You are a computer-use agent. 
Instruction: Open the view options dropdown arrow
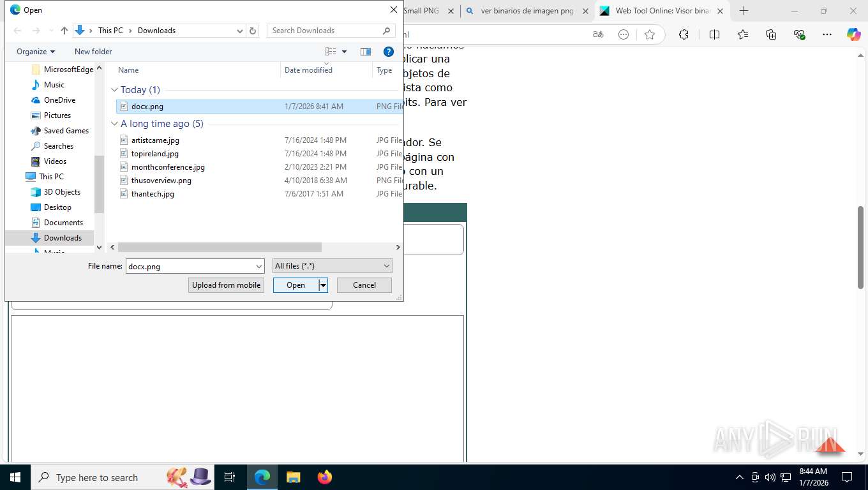coord(345,52)
